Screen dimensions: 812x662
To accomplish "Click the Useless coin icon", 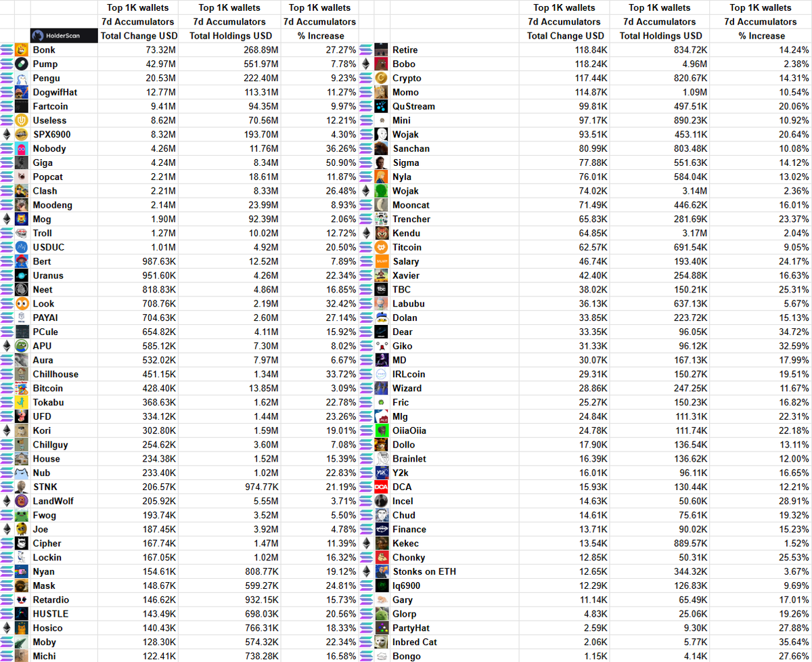I will tap(22, 120).
